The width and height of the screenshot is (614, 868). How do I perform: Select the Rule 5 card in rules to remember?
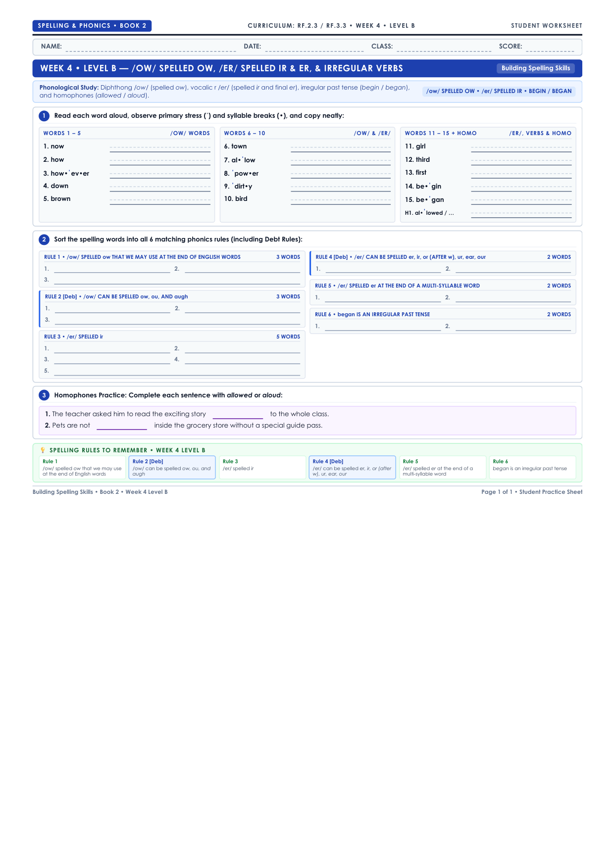(443, 468)
